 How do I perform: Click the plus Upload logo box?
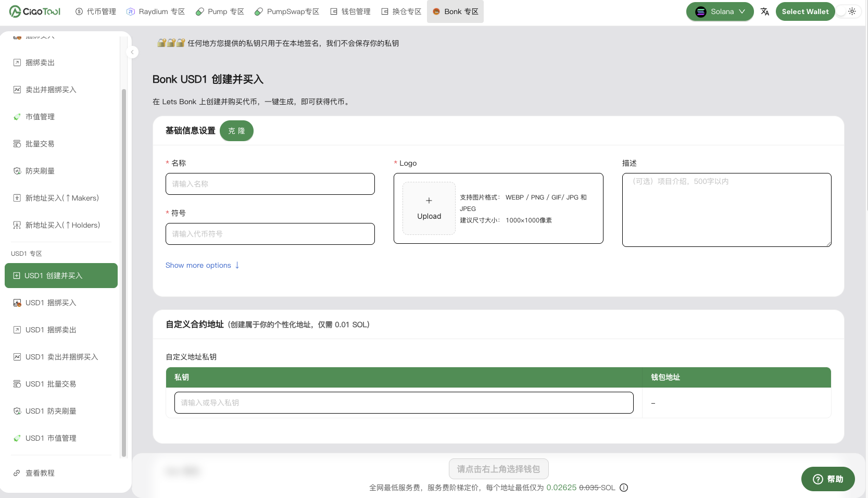pyautogui.click(x=429, y=208)
